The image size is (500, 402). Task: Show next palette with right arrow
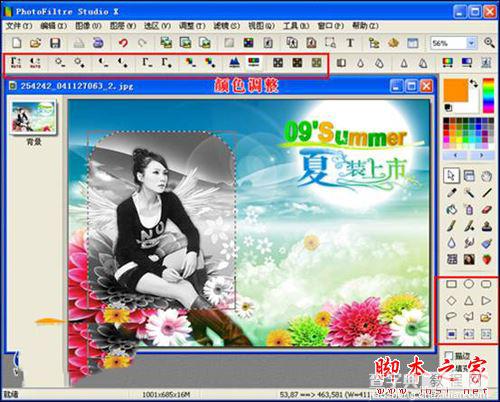click(481, 156)
